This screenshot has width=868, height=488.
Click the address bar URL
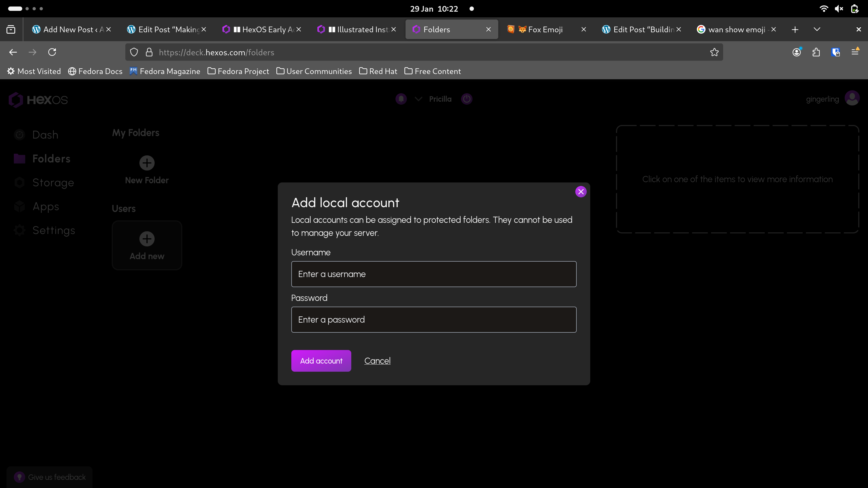pos(216,52)
